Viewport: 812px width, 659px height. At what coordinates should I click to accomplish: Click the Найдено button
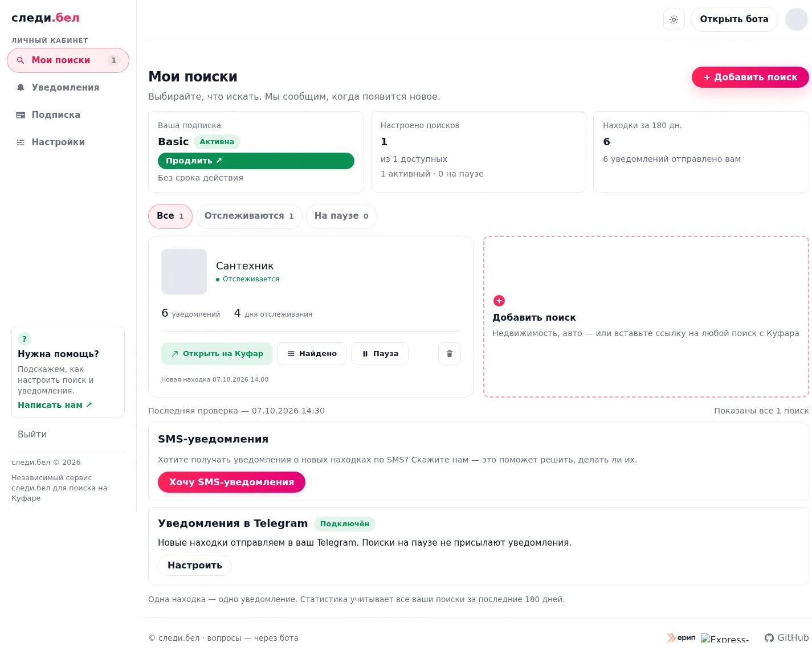[312, 354]
